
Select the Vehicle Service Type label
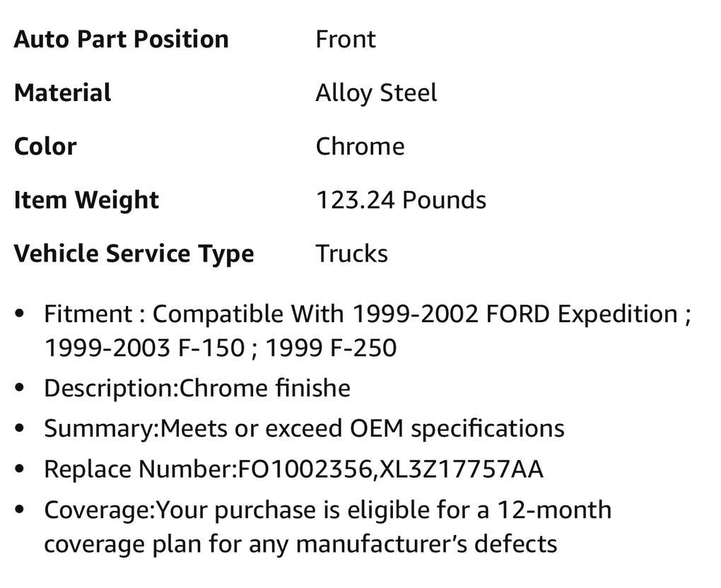click(x=134, y=254)
